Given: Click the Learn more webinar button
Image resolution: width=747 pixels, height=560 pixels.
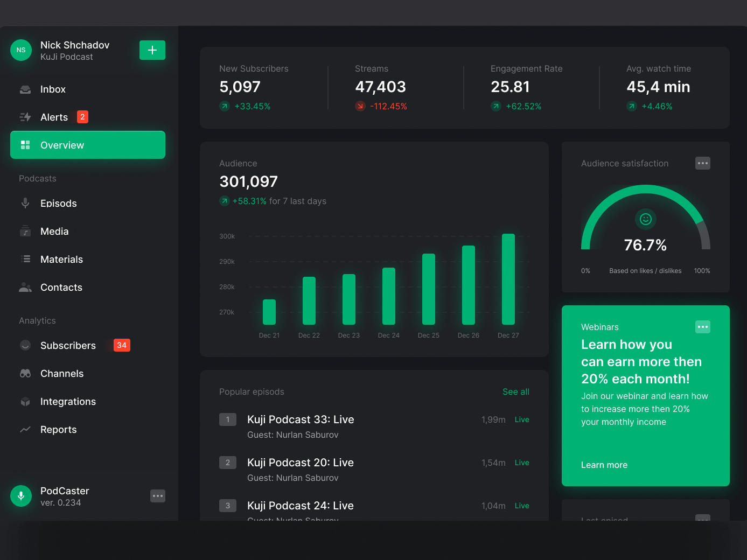Looking at the screenshot, I should 604,465.
